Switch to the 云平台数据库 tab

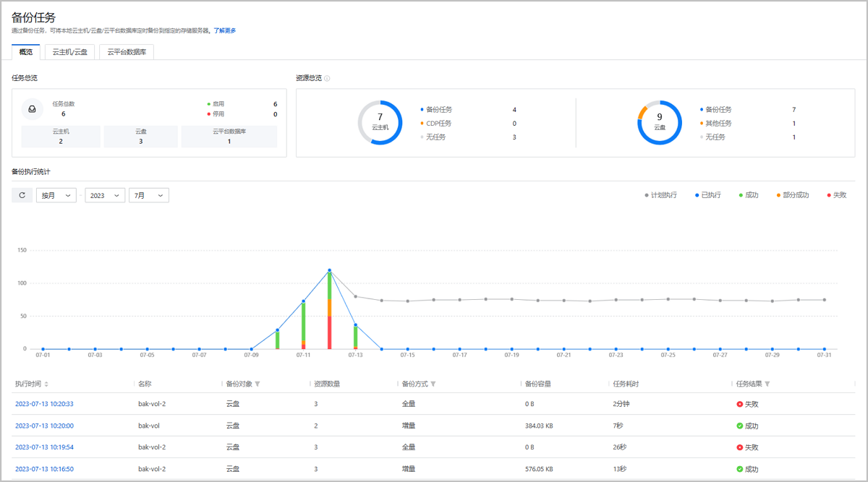pos(127,51)
